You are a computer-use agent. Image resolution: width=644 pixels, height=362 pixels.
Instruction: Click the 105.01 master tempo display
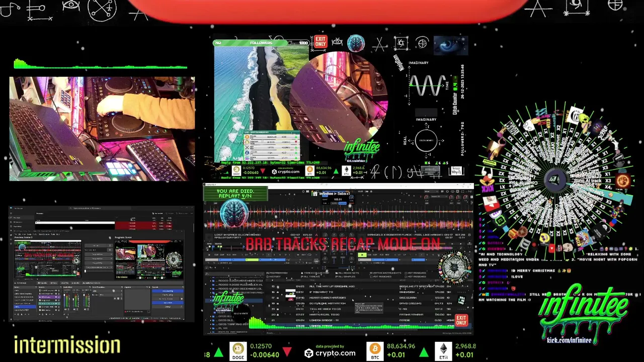tap(338, 200)
